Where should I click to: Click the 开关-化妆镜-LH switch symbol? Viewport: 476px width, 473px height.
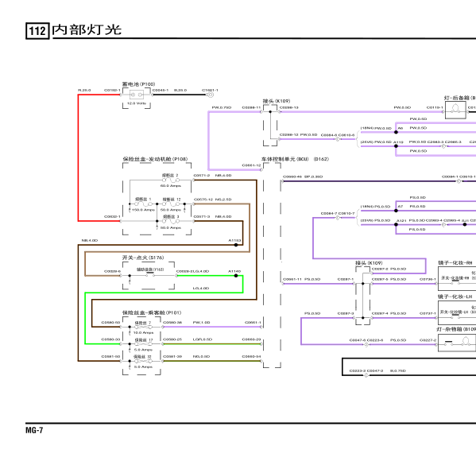coord(455,316)
